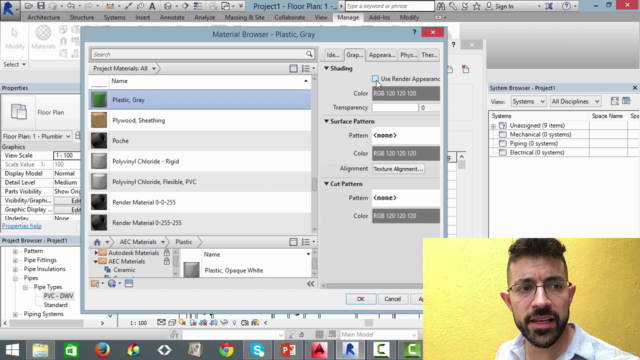Toggle the Piping (0 systems) checkbox
The image size is (640, 360).
502,143
